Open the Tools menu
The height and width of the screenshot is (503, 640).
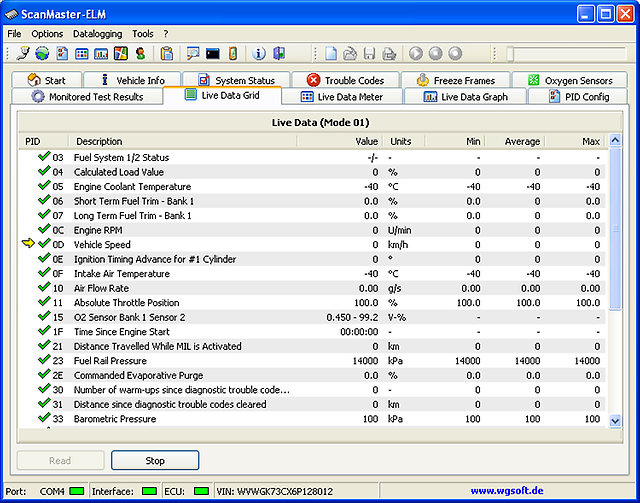(x=143, y=34)
